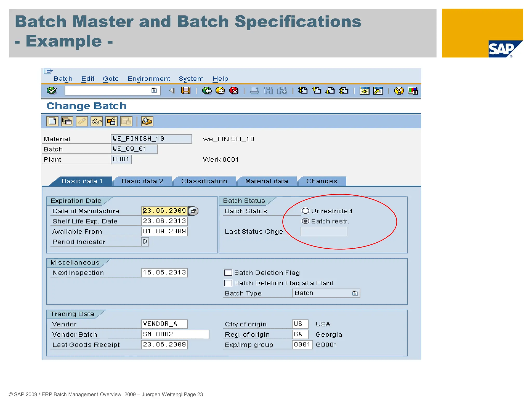Viewport: 532px width, 399px height.
Task: Click the Other batch copy icon
Action: click(67, 121)
